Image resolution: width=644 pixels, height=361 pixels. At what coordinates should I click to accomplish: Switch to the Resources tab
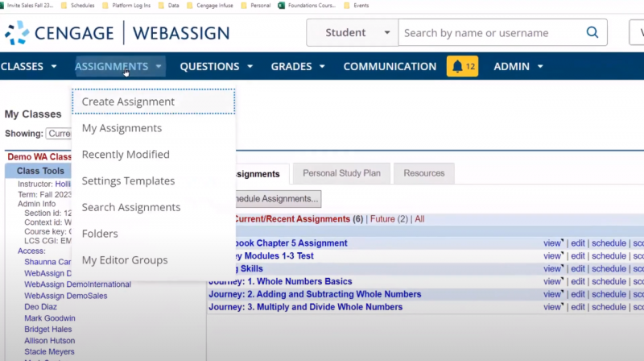point(424,173)
